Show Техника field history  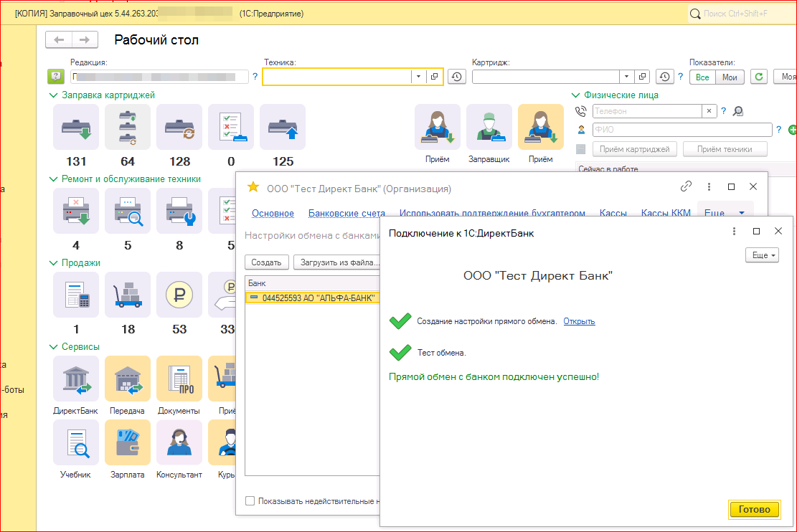tap(457, 77)
